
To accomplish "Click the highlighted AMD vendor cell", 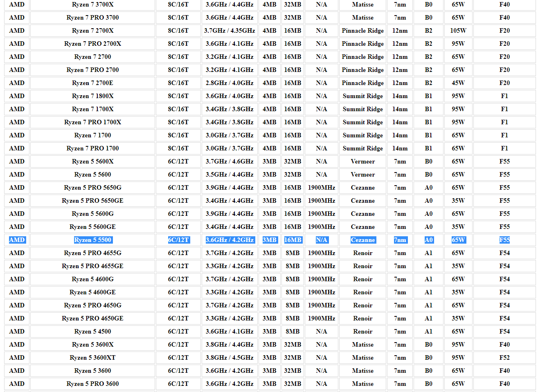I will click(x=17, y=240).
